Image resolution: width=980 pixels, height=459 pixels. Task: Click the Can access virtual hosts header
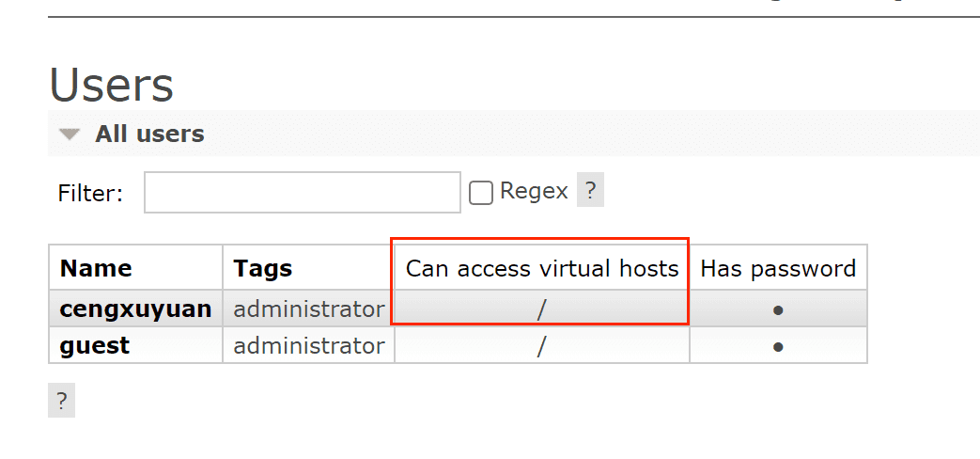click(x=542, y=269)
